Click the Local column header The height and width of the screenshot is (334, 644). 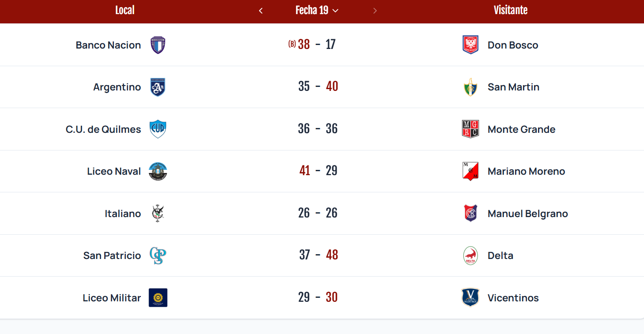point(125,10)
